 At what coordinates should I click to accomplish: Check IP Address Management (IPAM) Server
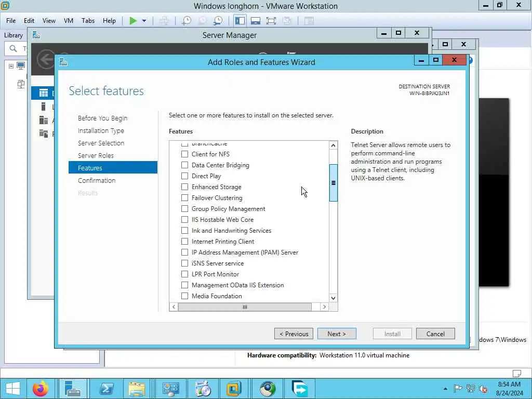click(x=184, y=252)
